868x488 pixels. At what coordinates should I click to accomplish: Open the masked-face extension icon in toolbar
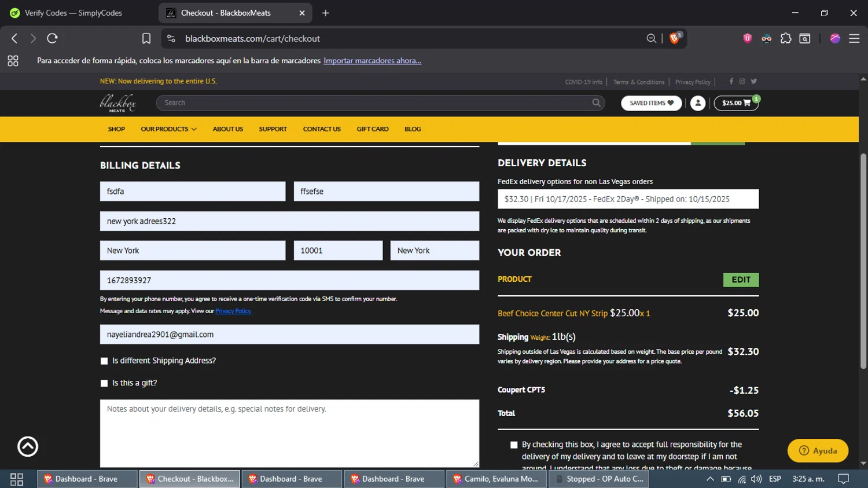(x=767, y=38)
